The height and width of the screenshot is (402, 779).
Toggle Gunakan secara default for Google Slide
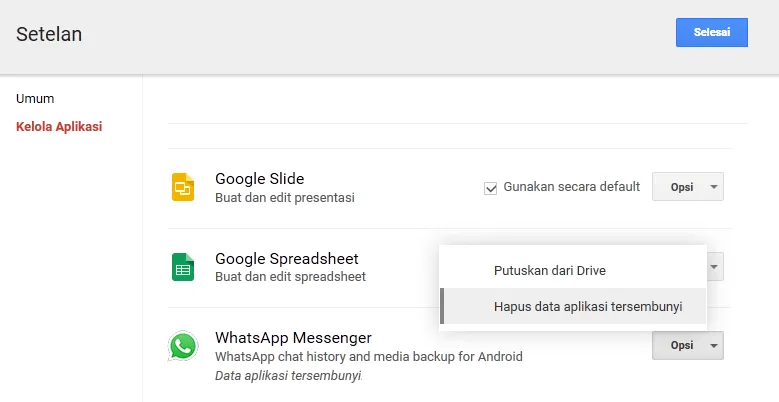pyautogui.click(x=490, y=188)
